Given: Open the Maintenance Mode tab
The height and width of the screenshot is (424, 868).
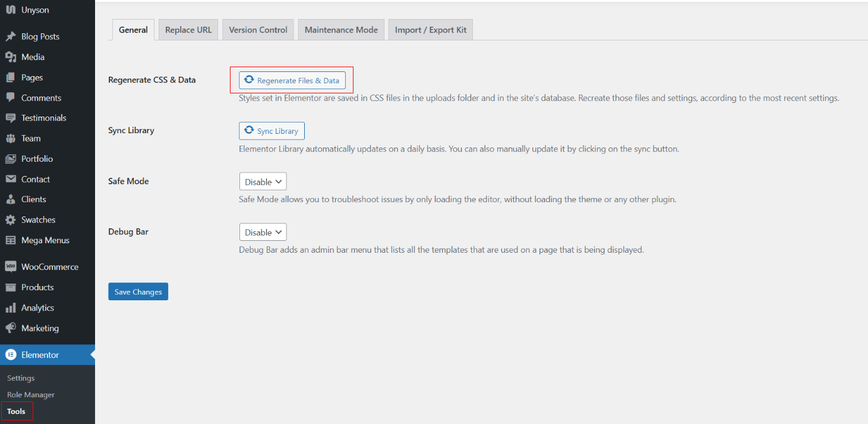Looking at the screenshot, I should pos(341,30).
